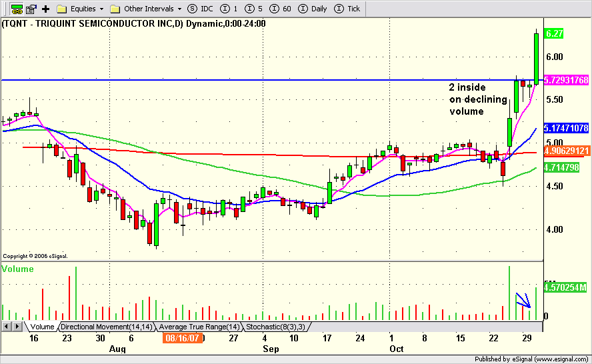Click the blue 5.17471078 moving average label
This screenshot has width=592, height=364.
566,128
